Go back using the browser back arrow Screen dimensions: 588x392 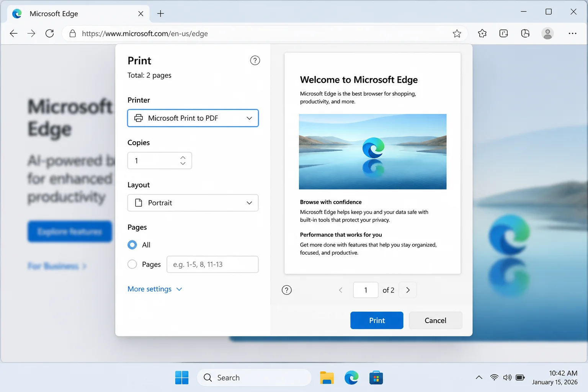[x=14, y=33]
